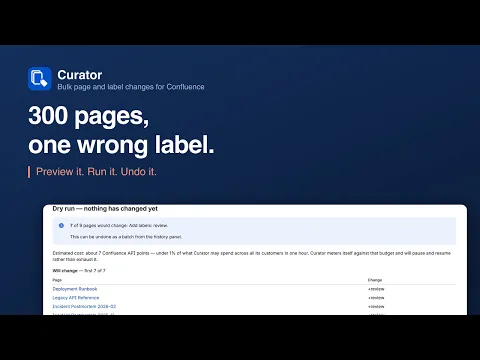Click the 'This can be undone as a batch' note
480x360 pixels.
126,237
